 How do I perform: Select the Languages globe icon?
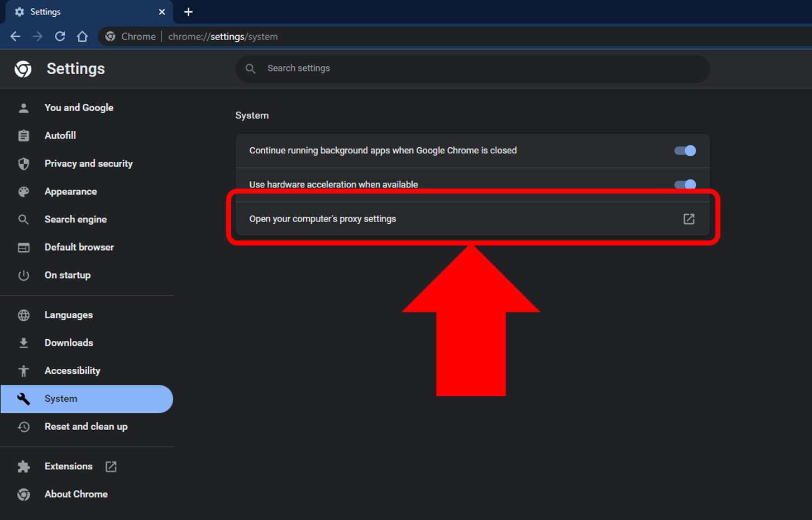tap(23, 315)
